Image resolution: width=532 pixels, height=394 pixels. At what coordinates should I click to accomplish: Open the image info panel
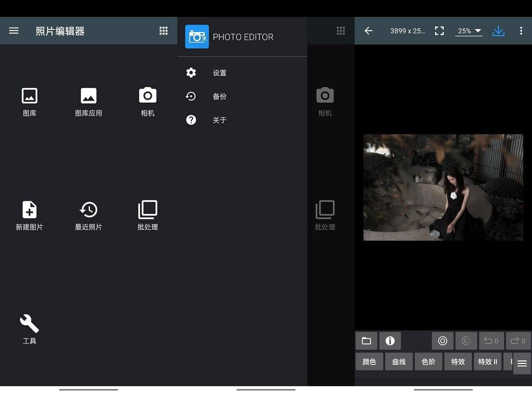click(x=390, y=341)
